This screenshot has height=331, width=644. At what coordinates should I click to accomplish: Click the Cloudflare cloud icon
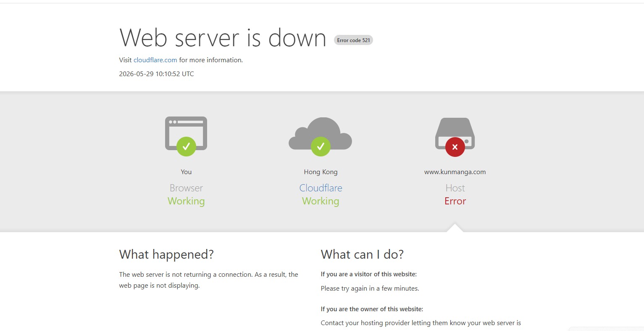tap(321, 136)
